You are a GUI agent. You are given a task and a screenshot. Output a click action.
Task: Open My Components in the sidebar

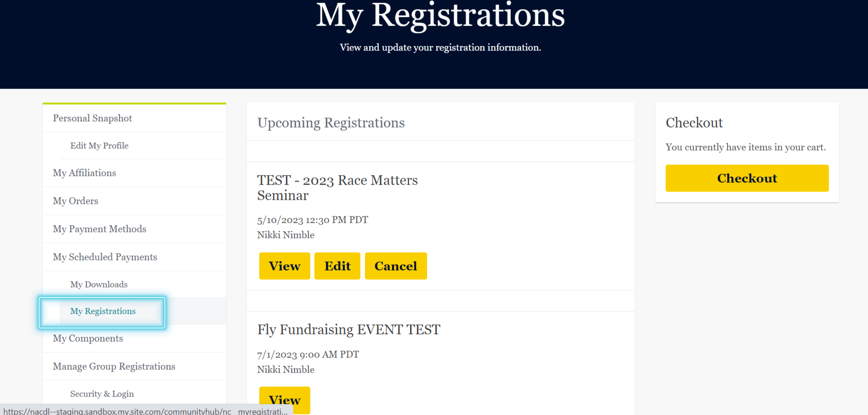[88, 339]
